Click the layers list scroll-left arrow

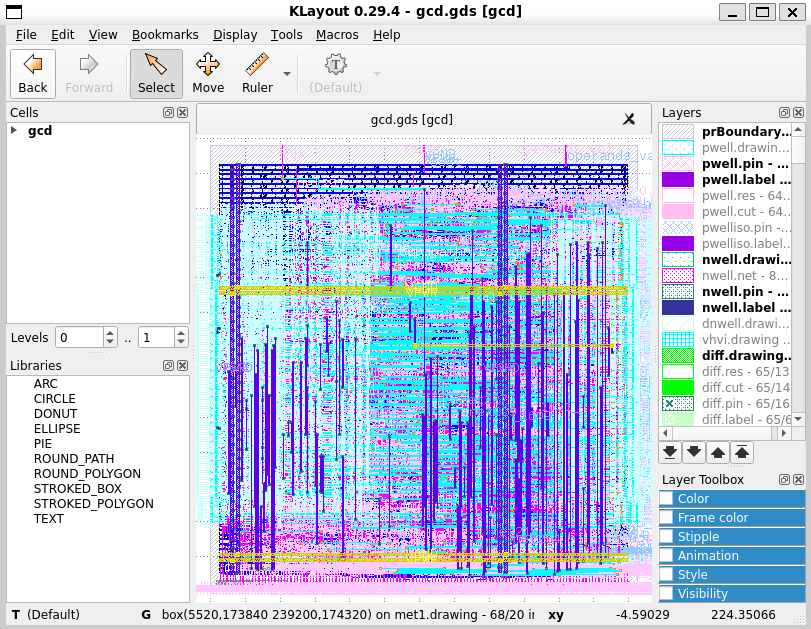pyautogui.click(x=666, y=433)
